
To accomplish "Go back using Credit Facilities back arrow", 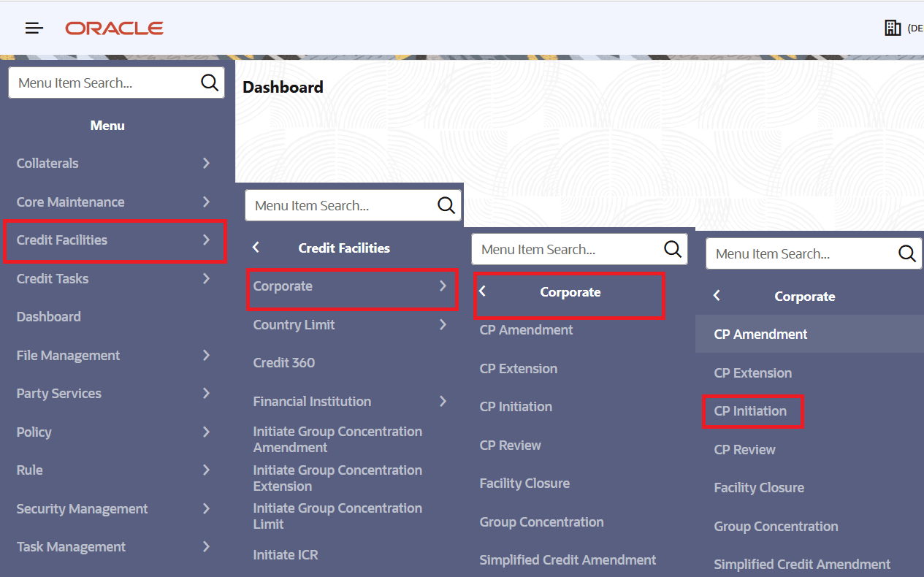I will (x=256, y=248).
